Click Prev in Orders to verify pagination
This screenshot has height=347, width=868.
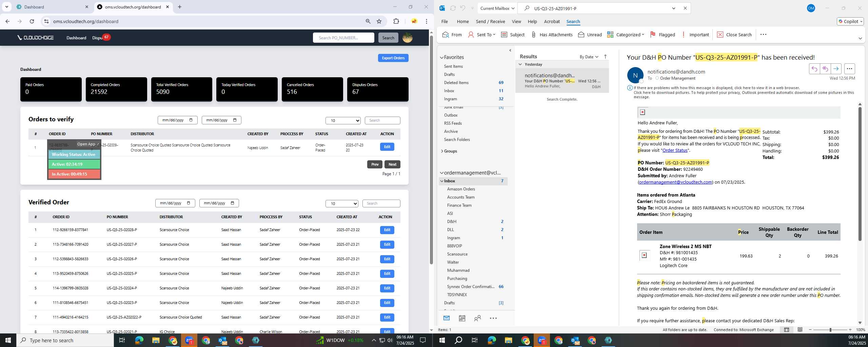click(375, 164)
